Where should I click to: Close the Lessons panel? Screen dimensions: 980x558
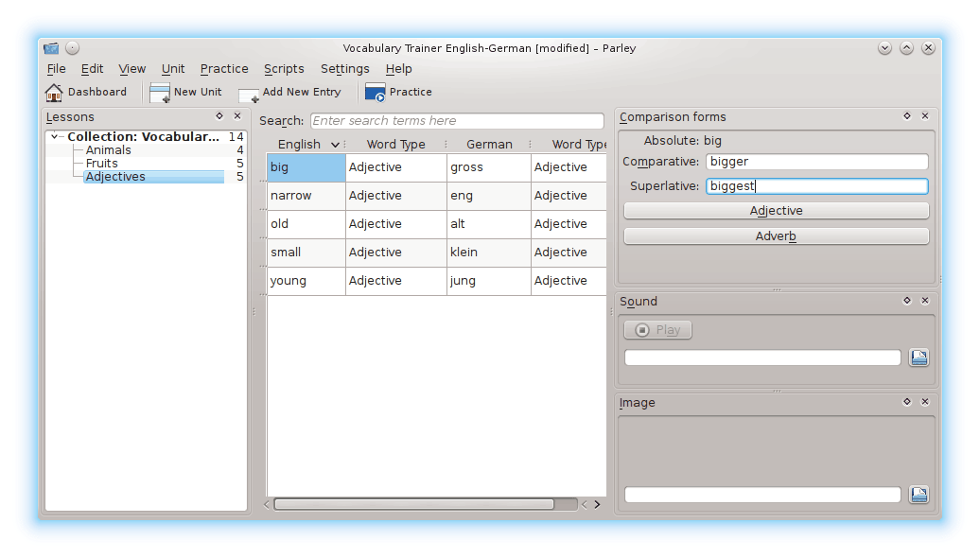point(236,116)
